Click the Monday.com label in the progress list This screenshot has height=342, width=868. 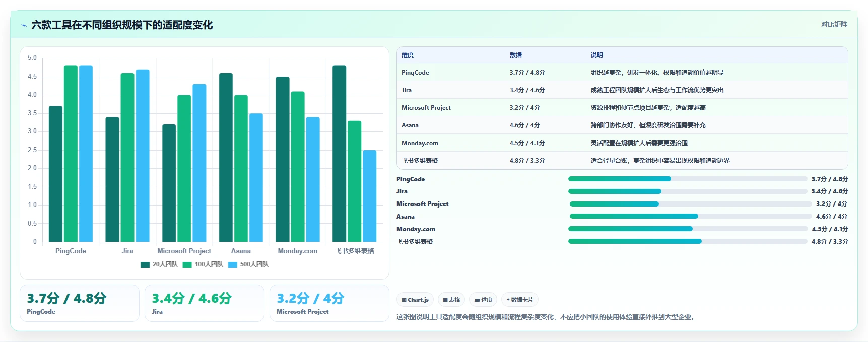click(416, 229)
